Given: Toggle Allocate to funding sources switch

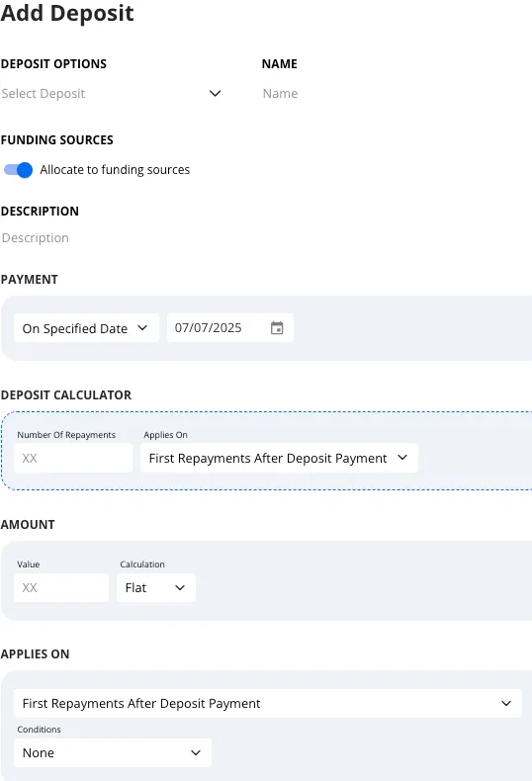Looking at the screenshot, I should pos(19,170).
